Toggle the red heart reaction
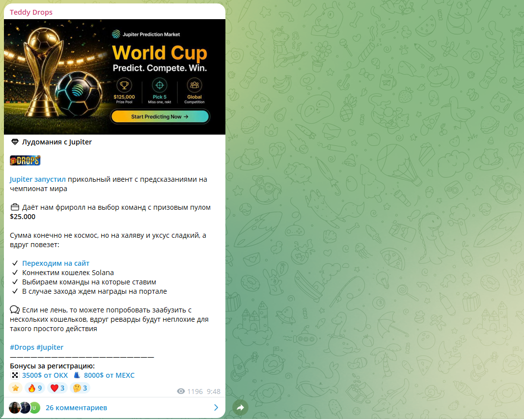The height and width of the screenshot is (420, 524). point(57,388)
